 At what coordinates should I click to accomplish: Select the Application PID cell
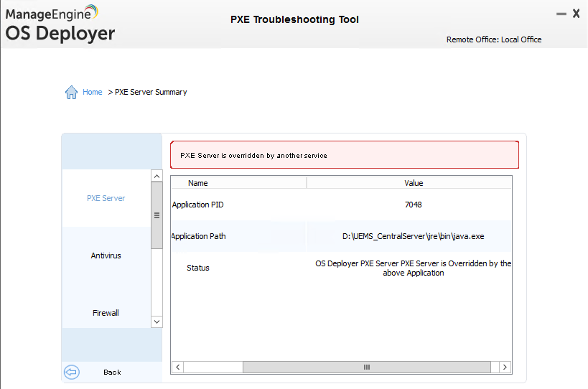[x=238, y=205]
